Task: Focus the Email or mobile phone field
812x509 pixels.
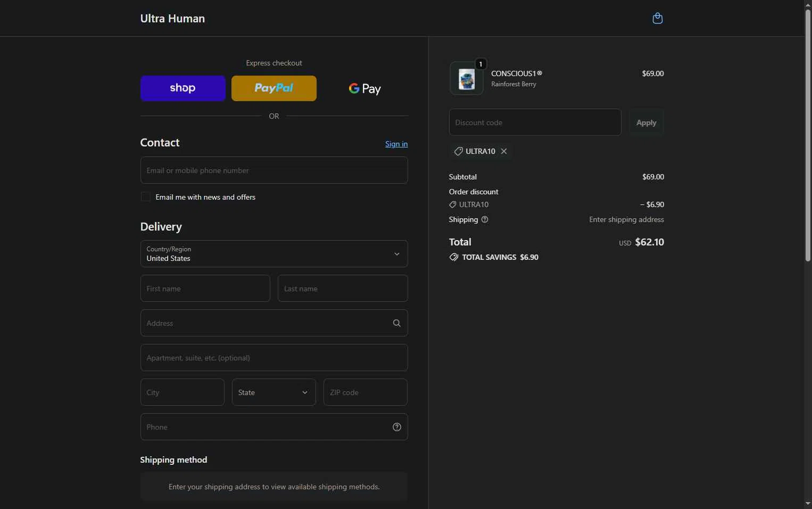Action: pyautogui.click(x=274, y=170)
